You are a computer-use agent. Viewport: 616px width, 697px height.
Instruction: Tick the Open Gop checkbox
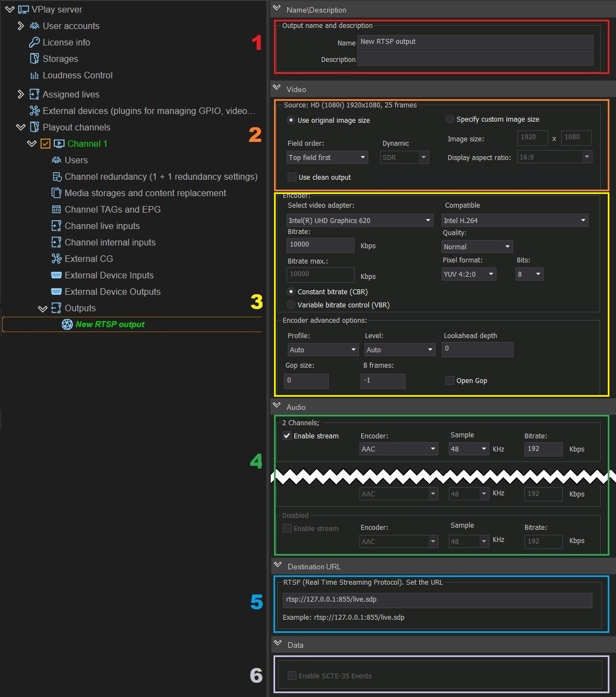click(x=450, y=380)
